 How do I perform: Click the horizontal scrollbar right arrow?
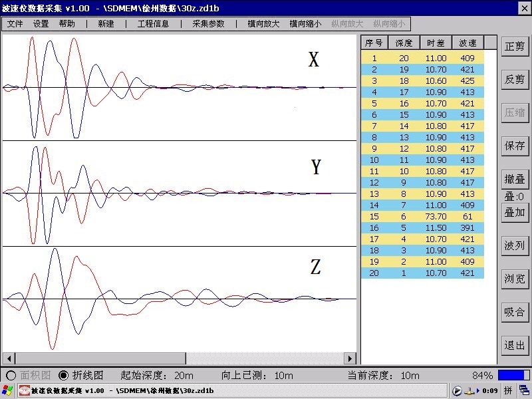pos(350,358)
